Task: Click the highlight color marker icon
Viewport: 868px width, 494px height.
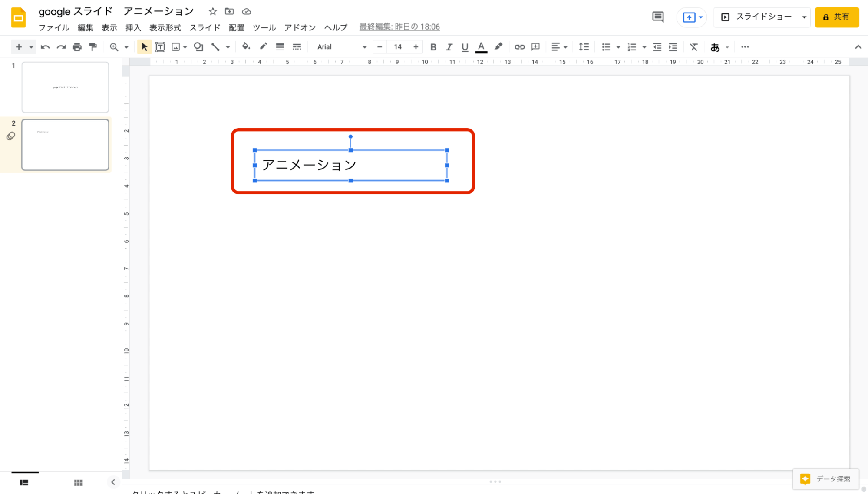Action: [498, 46]
